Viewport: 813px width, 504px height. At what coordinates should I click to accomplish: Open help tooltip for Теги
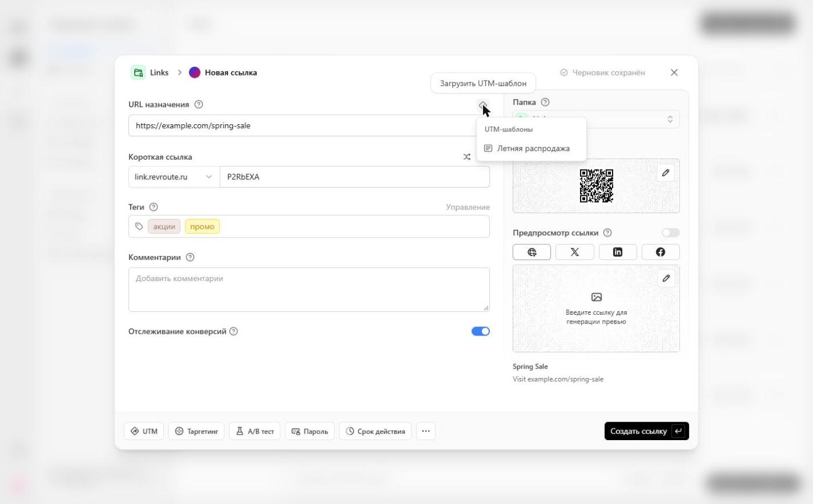coord(153,207)
